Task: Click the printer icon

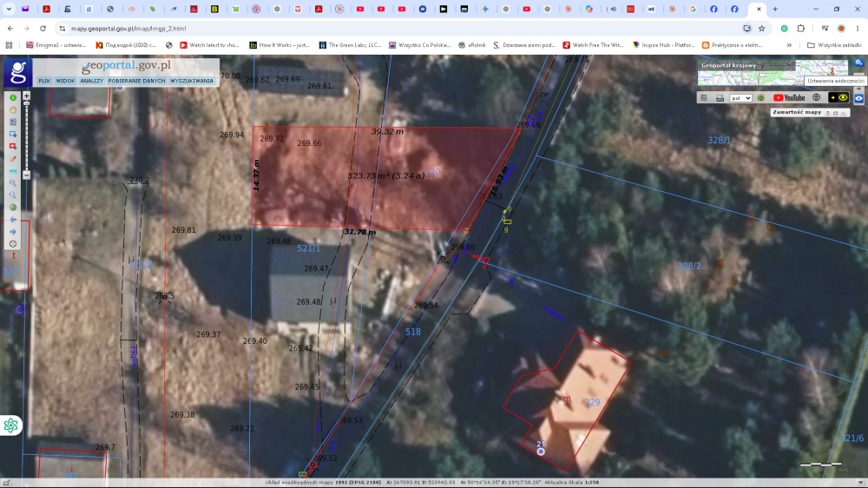Action: 720,98
